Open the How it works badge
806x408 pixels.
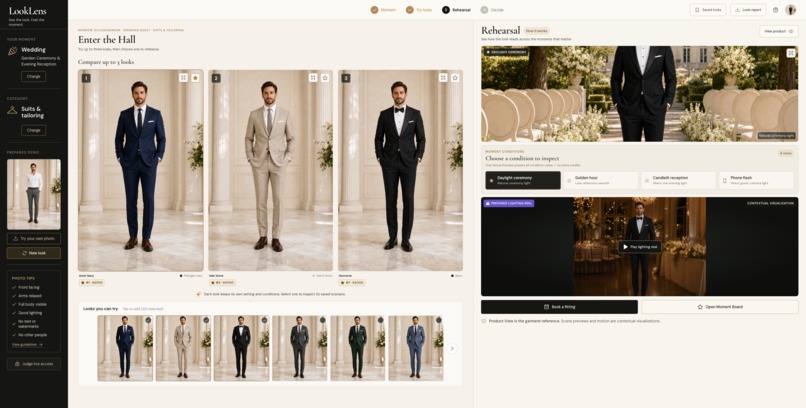coord(537,31)
